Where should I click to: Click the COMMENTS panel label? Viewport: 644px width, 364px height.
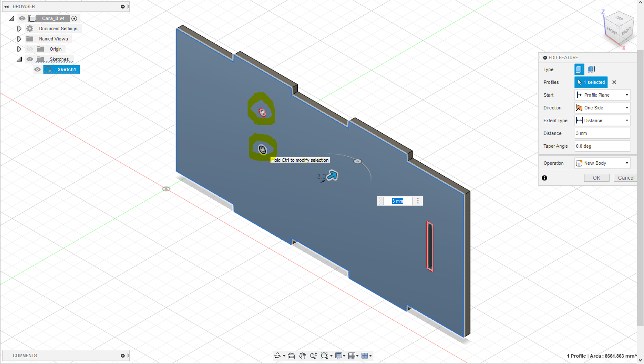(25, 355)
